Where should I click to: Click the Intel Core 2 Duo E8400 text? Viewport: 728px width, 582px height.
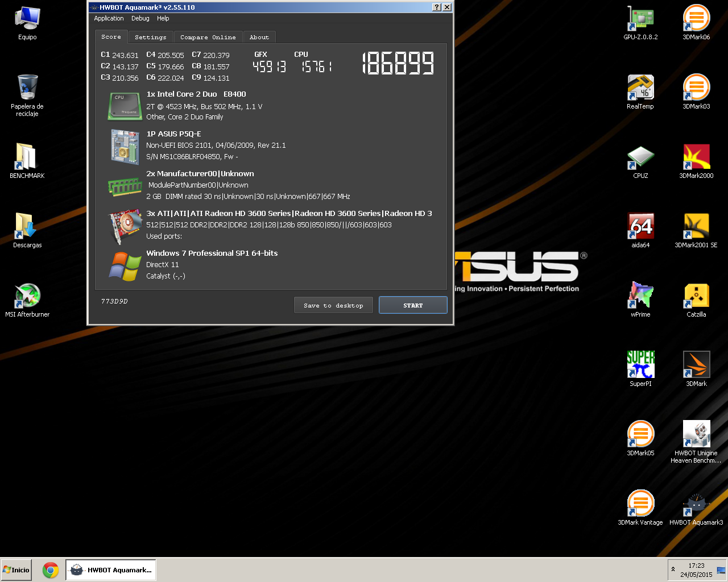coord(196,94)
